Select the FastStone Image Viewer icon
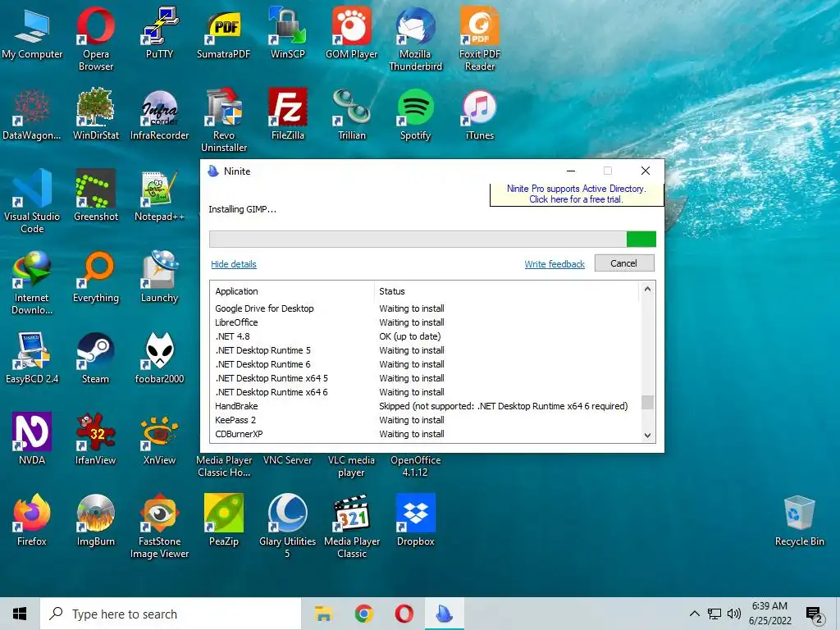This screenshot has width=840, height=630. click(x=160, y=526)
